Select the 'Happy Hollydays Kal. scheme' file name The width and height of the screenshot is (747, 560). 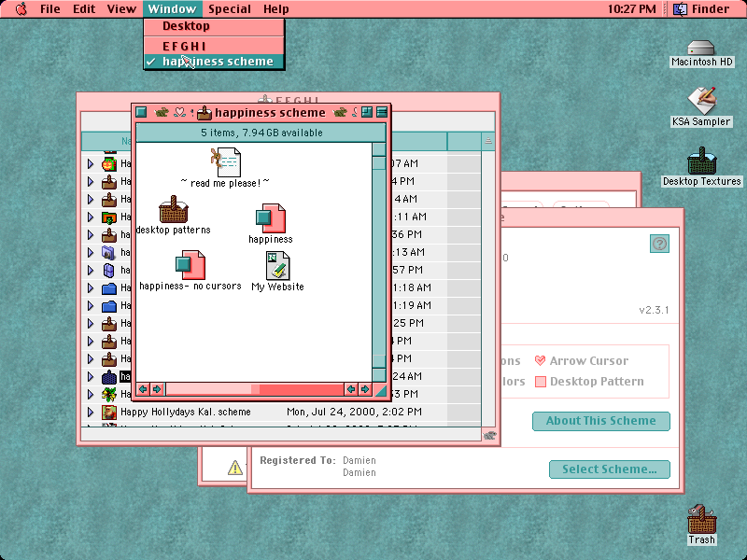pos(185,412)
